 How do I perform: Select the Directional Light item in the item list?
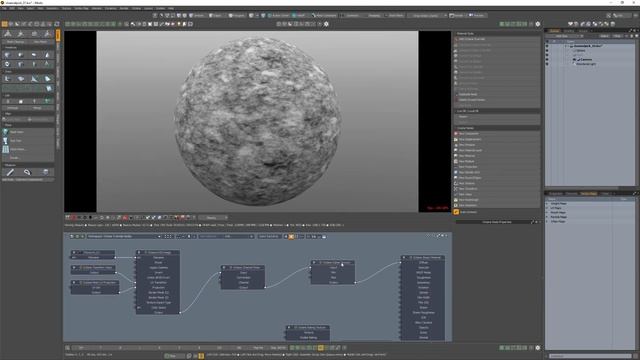pos(586,64)
